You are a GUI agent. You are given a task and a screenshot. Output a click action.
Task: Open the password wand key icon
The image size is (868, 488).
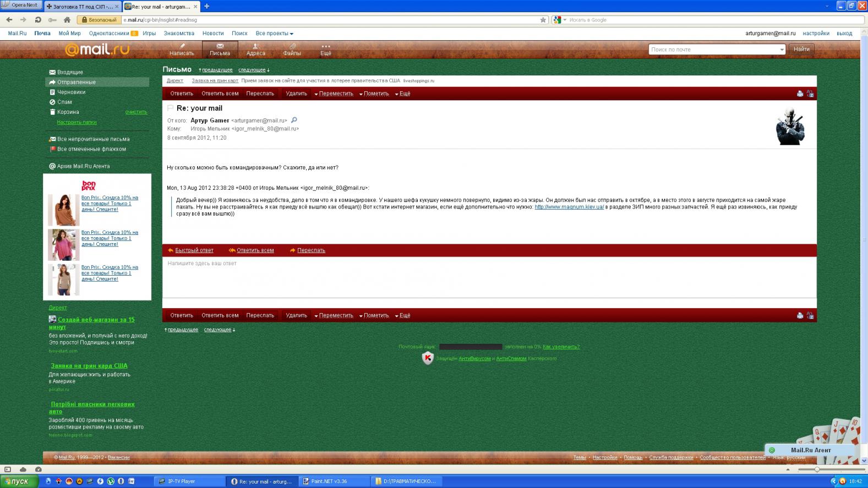pyautogui.click(x=52, y=20)
